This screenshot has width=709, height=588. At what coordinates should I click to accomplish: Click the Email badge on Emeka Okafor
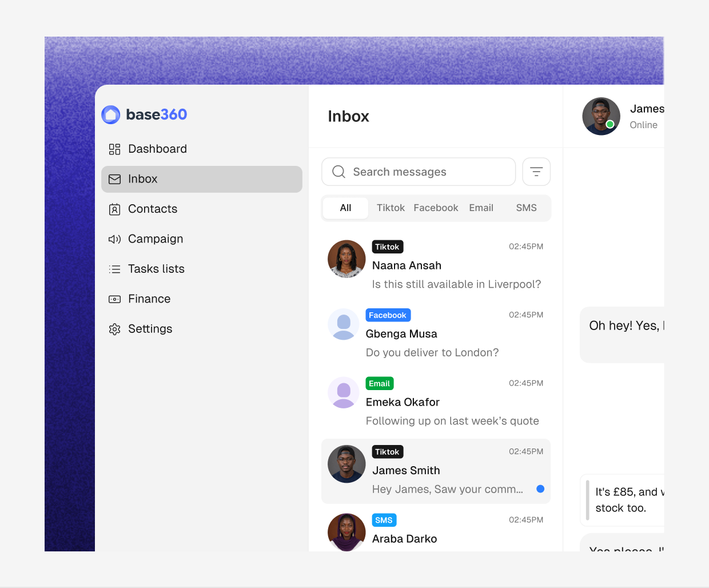(380, 384)
